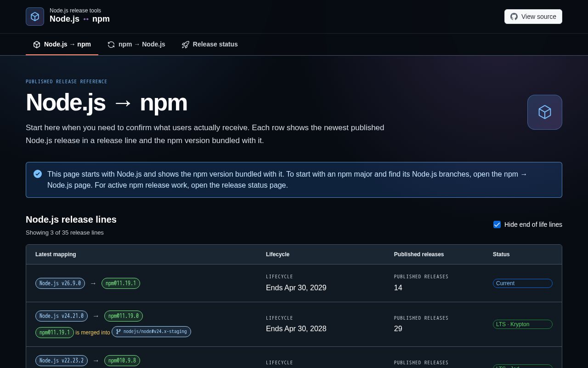Click the LTS · Krypton status badge
Image resolution: width=588 pixels, height=368 pixels.
523,324
